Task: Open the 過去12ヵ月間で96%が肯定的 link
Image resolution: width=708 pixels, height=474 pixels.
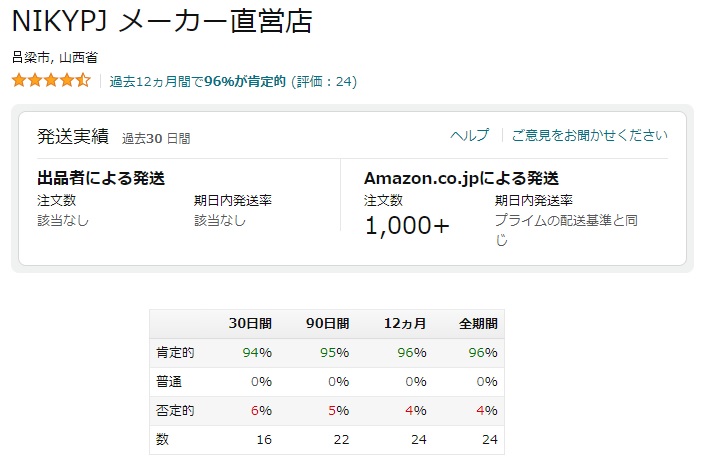Action: pyautogui.click(x=197, y=81)
